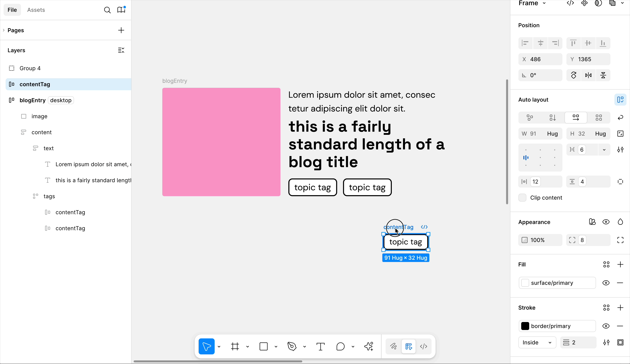This screenshot has width=630, height=364.
Task: Switch to the Assets tab
Action: (x=36, y=10)
